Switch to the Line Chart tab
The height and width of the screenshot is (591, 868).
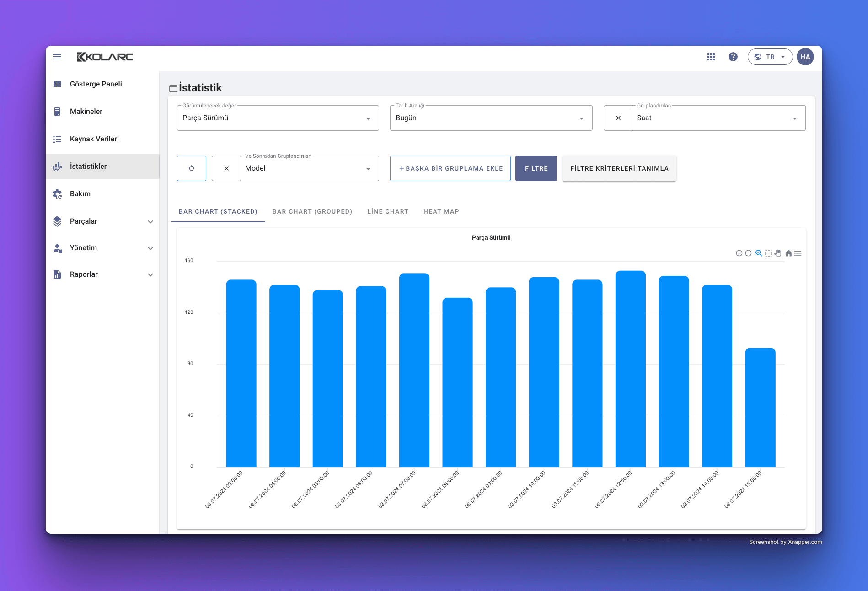(387, 211)
